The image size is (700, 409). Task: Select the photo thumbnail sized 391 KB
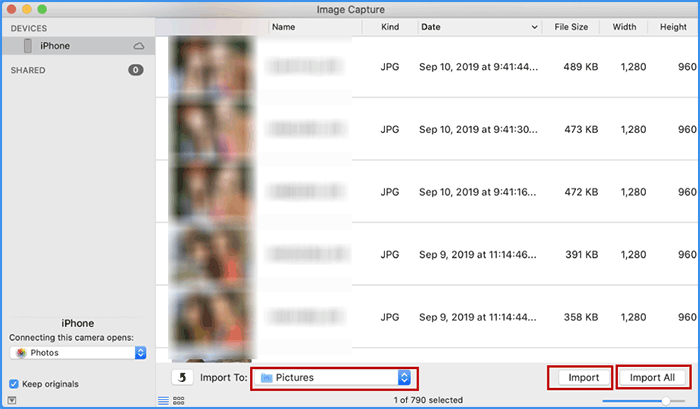click(211, 255)
